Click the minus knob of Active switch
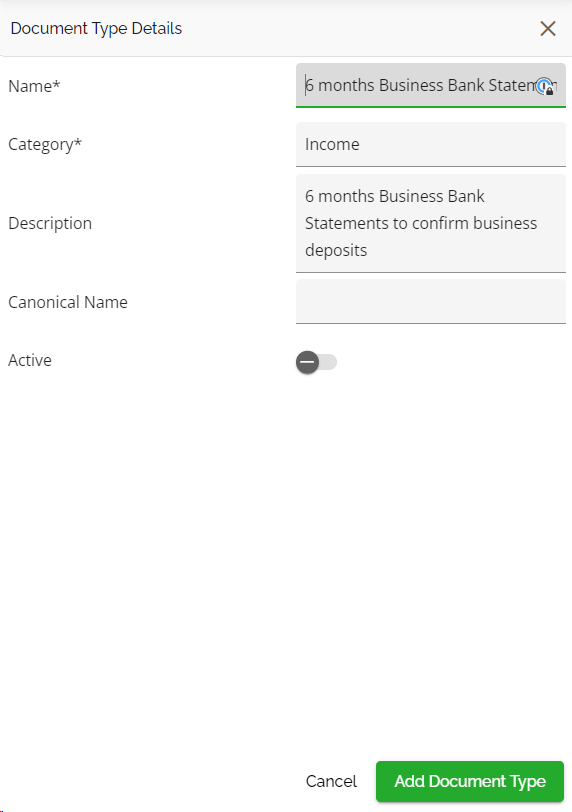572x812 pixels. (307, 362)
